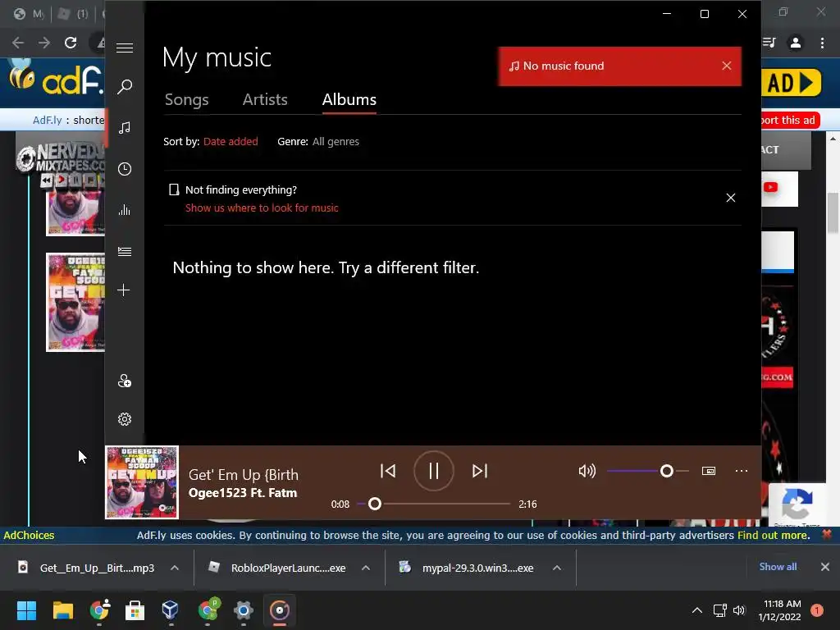Skip to next track
The width and height of the screenshot is (840, 630).
[x=479, y=471]
